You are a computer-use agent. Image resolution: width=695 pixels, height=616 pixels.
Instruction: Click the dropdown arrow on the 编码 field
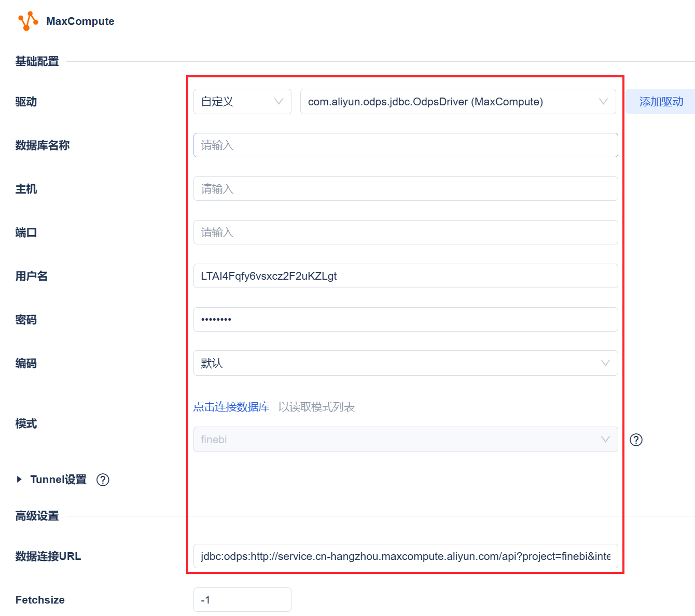pyautogui.click(x=605, y=363)
